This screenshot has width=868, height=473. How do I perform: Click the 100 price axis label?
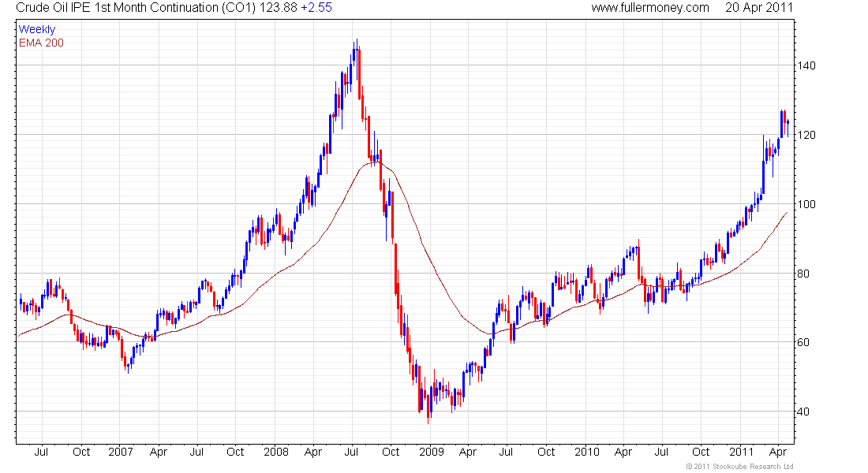click(806, 204)
